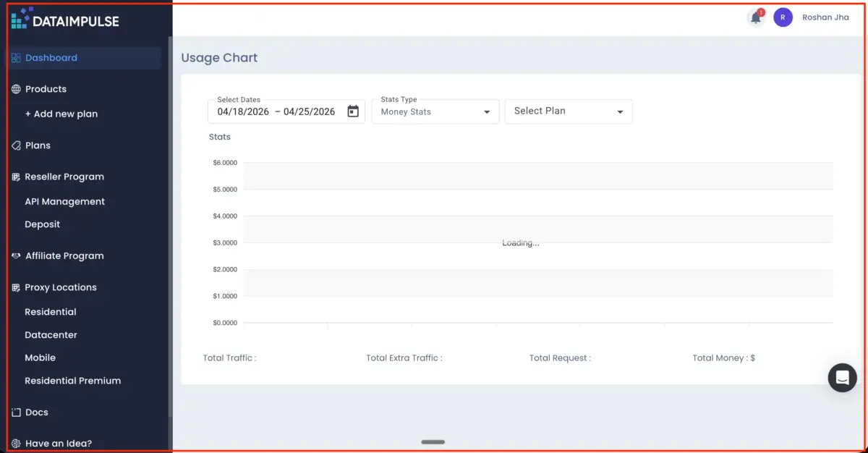Image resolution: width=868 pixels, height=453 pixels.
Task: Click the $3.0000 axis label
Action: [x=225, y=243]
